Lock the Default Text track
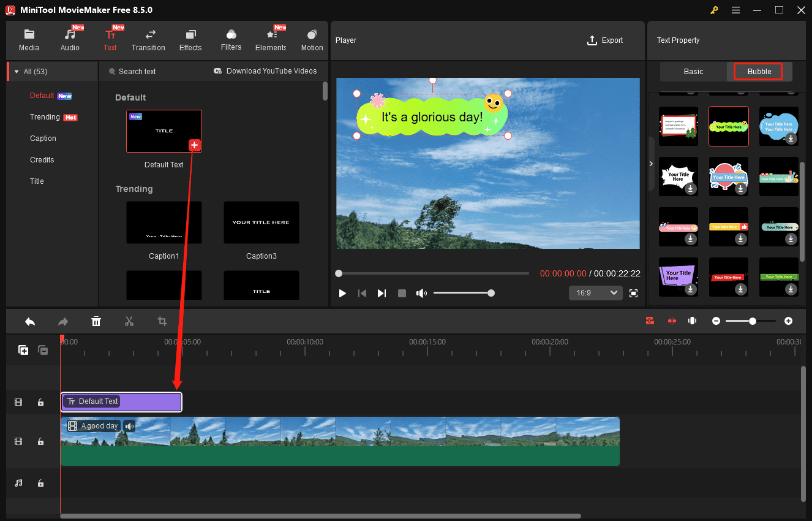812x521 pixels. pos(40,402)
